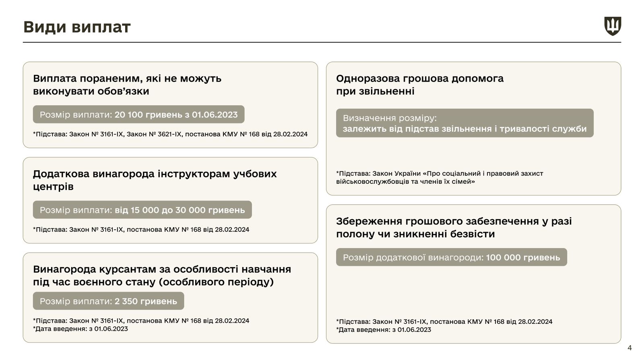Click the slide page number 4
Image resolution: width=644 pixels, height=362 pixels.
tap(630, 348)
